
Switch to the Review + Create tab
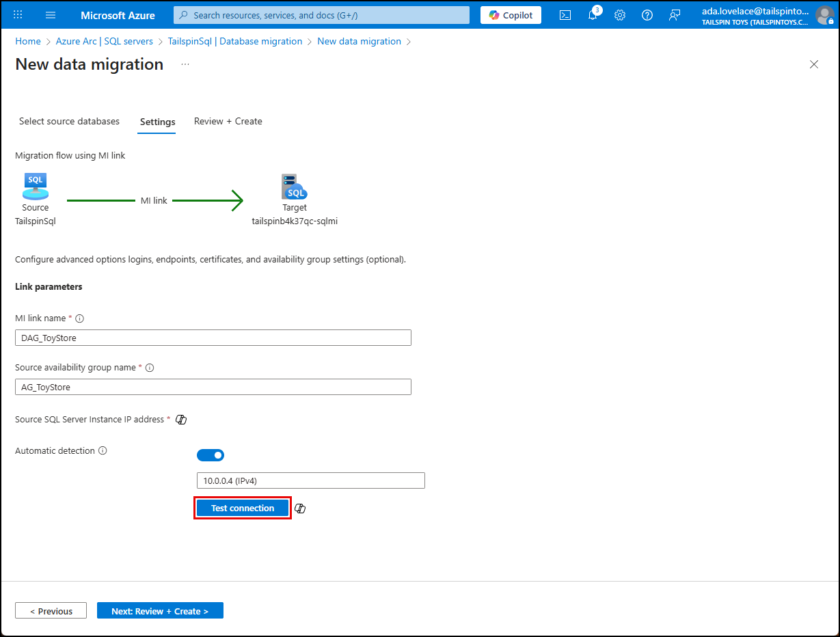pyautogui.click(x=228, y=121)
